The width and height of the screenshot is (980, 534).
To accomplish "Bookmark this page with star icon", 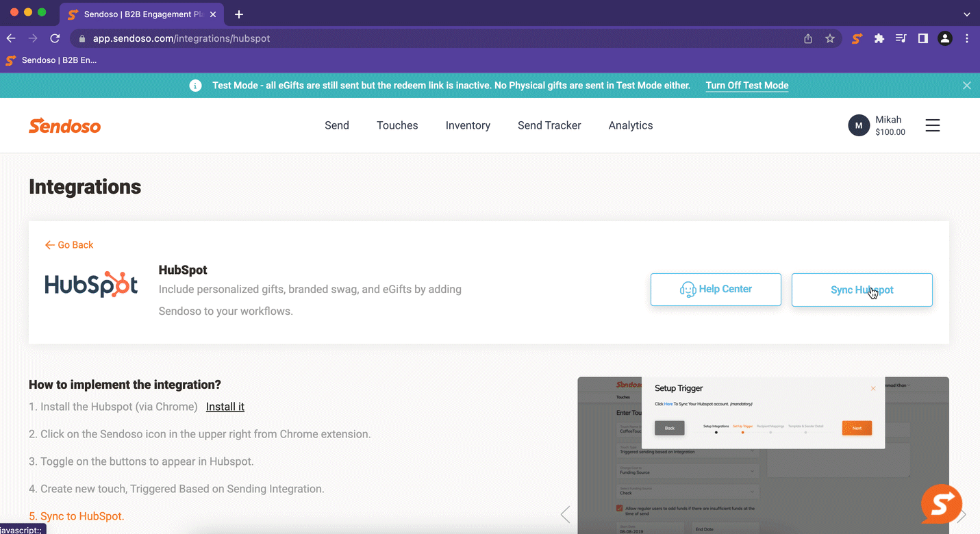I will (830, 39).
